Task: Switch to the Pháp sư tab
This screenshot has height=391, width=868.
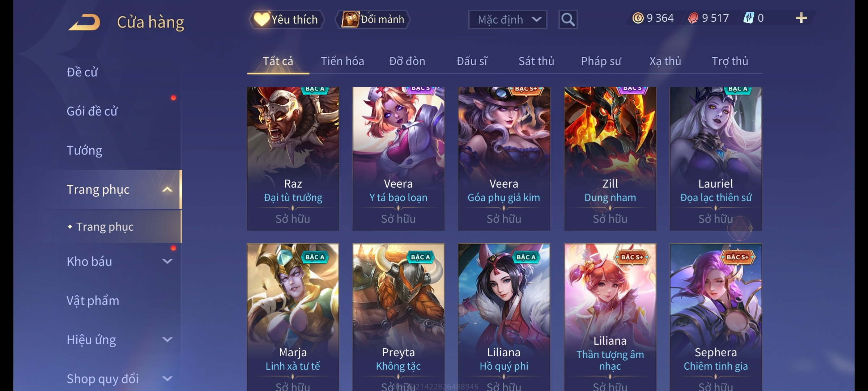Action: [601, 61]
